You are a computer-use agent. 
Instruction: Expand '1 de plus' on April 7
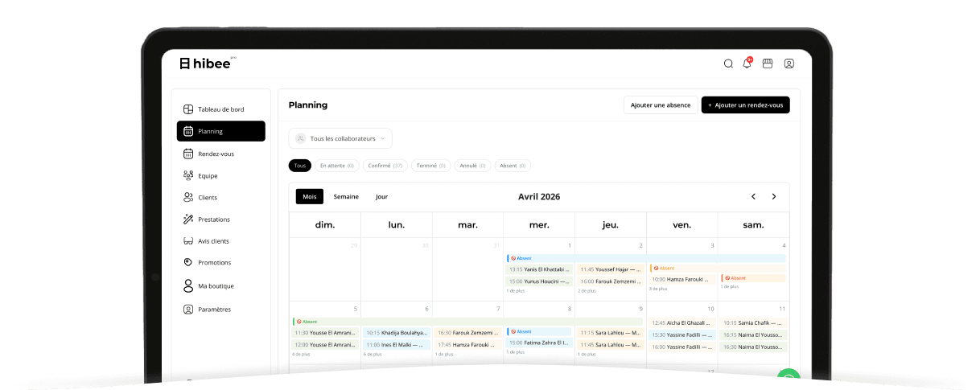pos(444,354)
